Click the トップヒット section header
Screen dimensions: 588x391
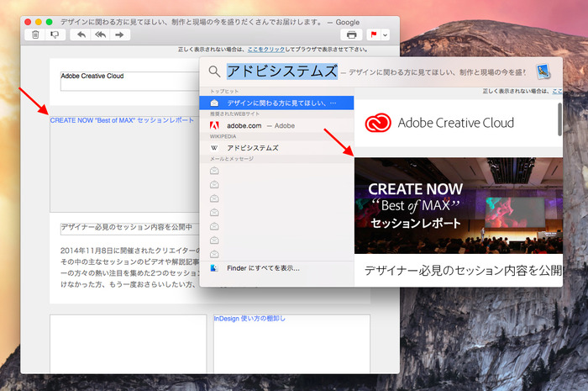tap(224, 91)
